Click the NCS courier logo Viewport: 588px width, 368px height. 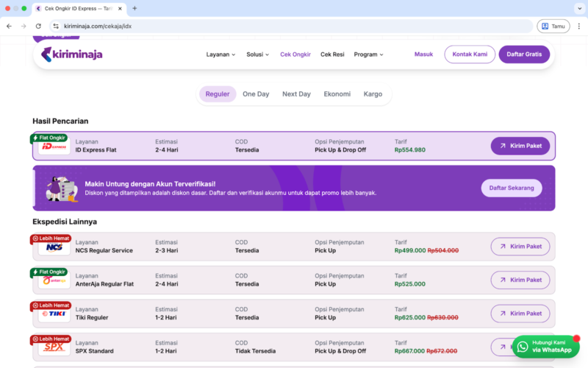tap(54, 247)
